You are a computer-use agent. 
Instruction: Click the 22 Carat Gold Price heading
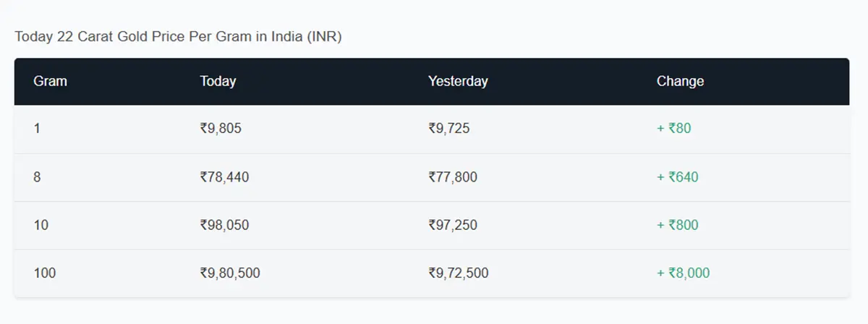178,36
